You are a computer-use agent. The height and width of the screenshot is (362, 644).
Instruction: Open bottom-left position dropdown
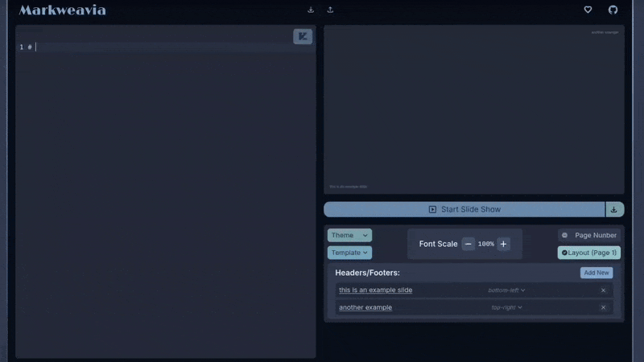click(x=506, y=290)
